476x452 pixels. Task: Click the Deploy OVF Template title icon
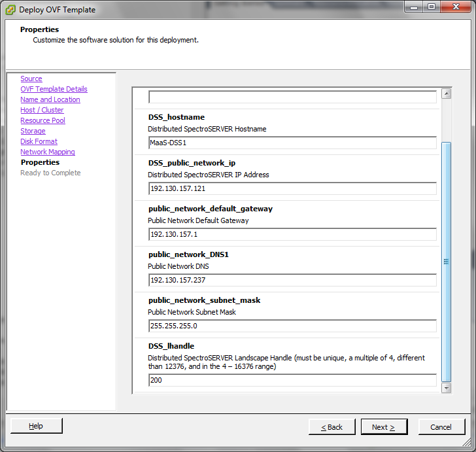click(x=10, y=10)
